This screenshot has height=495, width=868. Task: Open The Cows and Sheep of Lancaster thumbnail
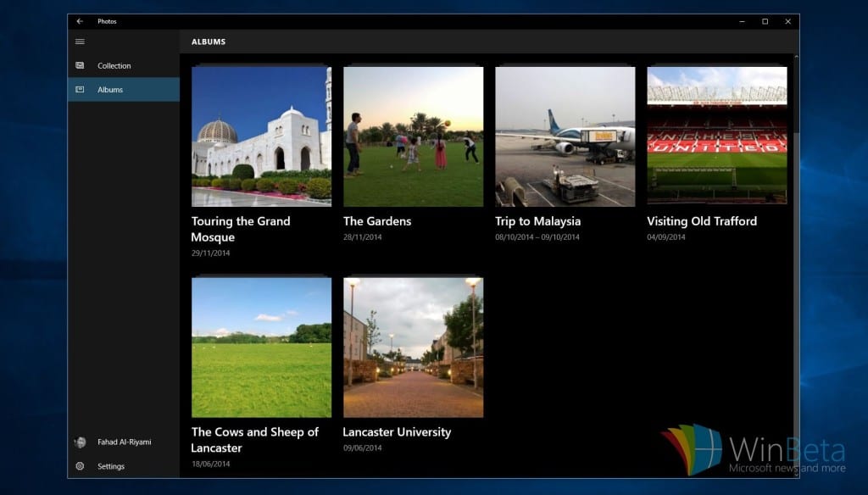[261, 348]
